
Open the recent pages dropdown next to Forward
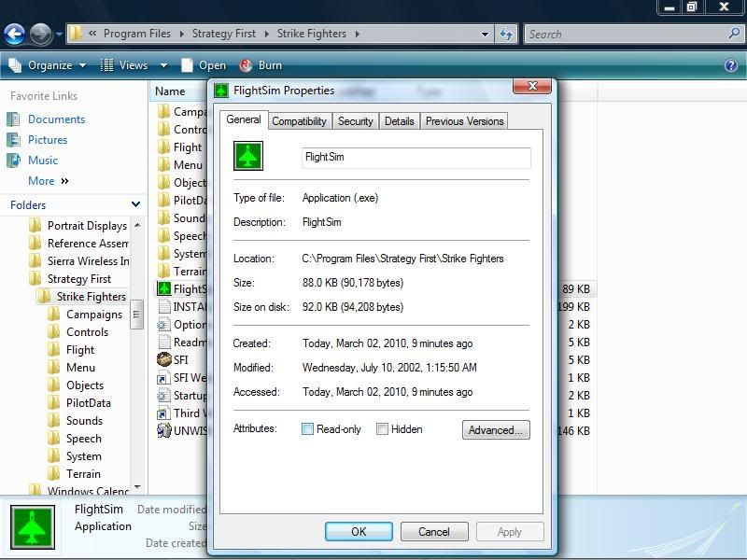click(59, 35)
